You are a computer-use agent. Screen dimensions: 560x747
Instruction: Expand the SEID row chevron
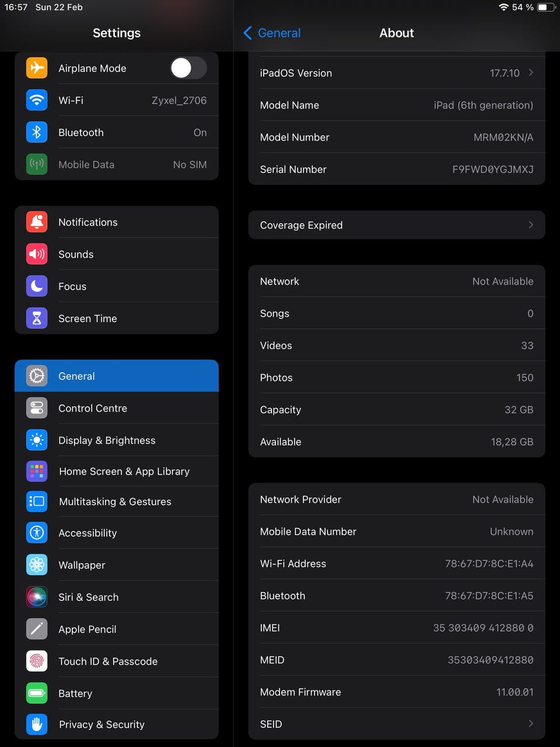[531, 724]
